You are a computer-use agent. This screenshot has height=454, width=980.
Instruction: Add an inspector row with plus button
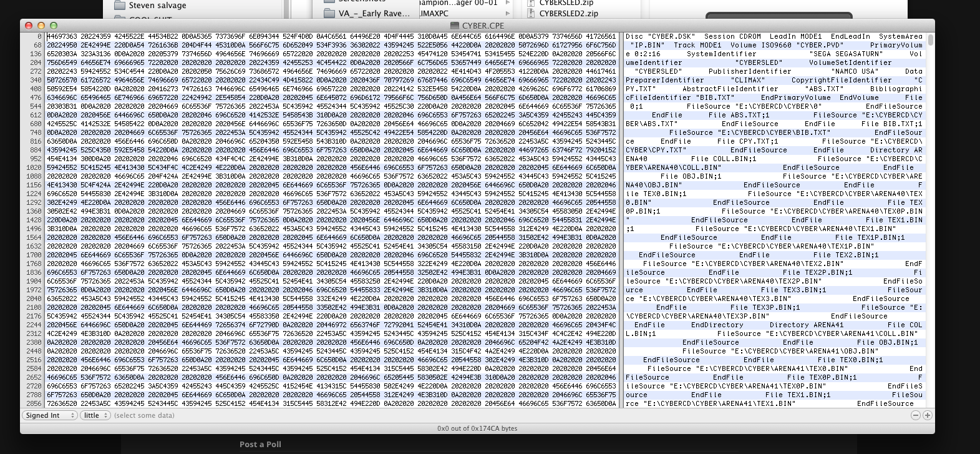pos(927,415)
